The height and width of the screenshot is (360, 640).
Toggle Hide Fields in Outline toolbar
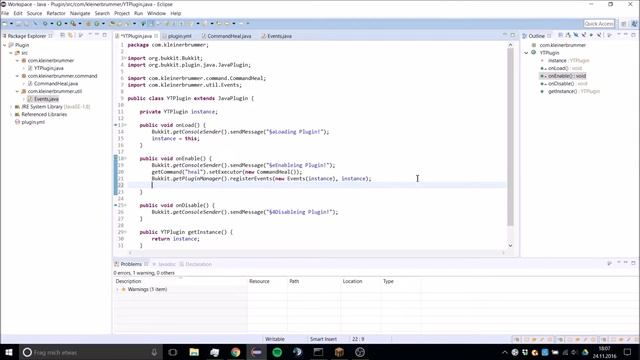tap(576, 36)
